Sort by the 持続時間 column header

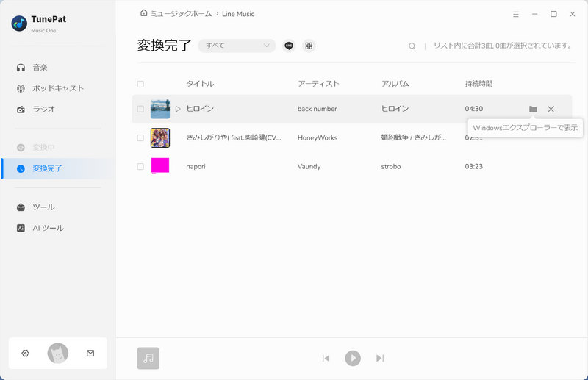479,84
